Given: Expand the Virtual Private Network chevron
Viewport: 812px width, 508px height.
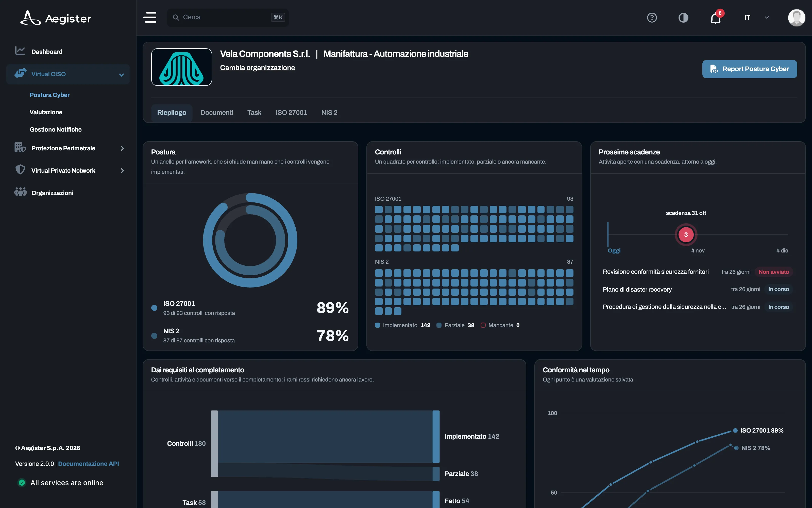Looking at the screenshot, I should point(122,171).
